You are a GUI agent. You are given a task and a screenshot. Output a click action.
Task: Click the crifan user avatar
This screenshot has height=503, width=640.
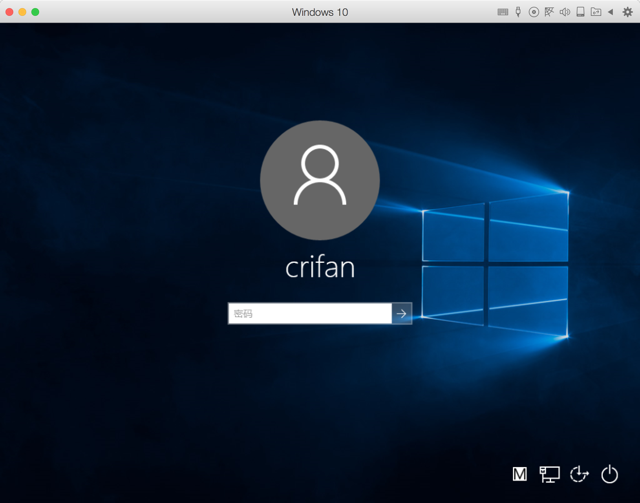point(320,180)
